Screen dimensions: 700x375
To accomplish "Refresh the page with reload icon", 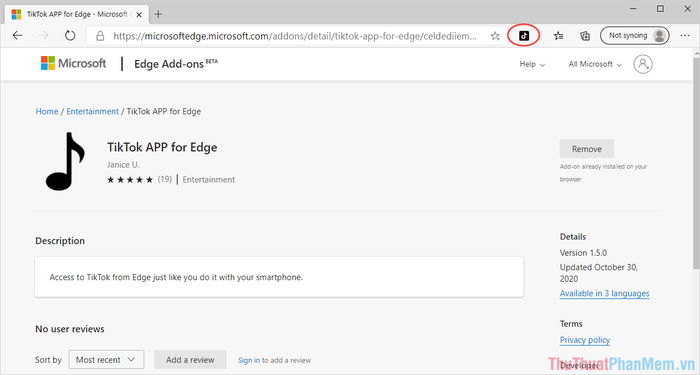I will click(x=70, y=36).
